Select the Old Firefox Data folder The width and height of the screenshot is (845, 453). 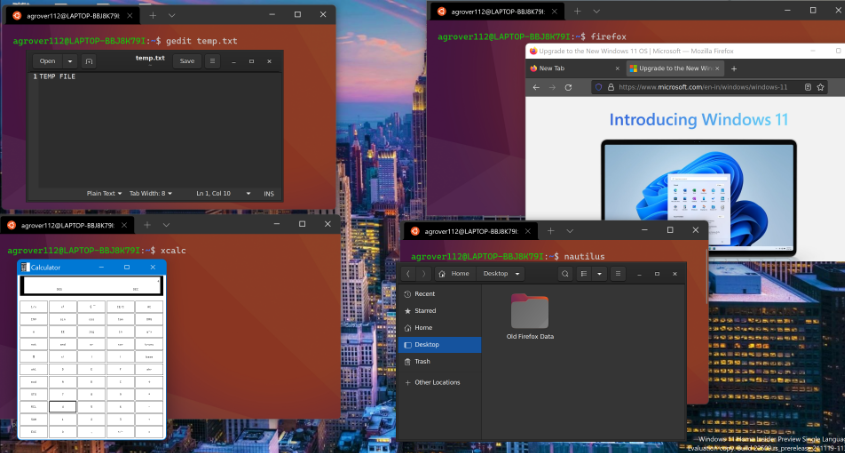point(530,317)
